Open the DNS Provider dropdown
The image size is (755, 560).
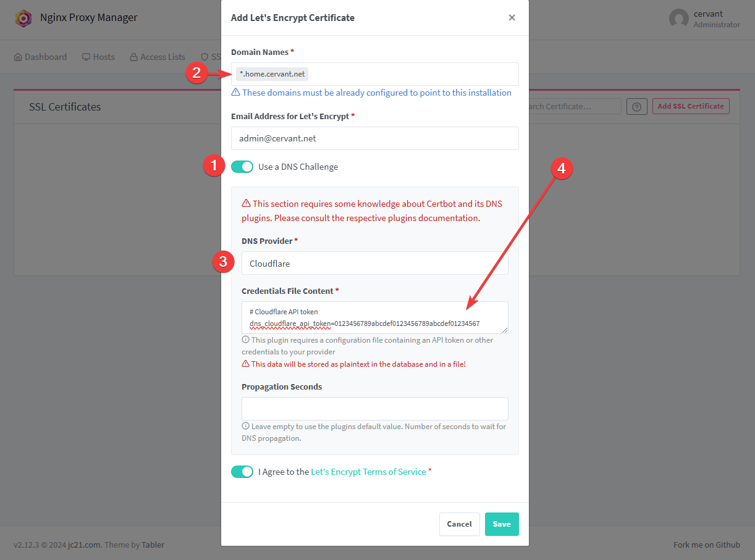[374, 263]
